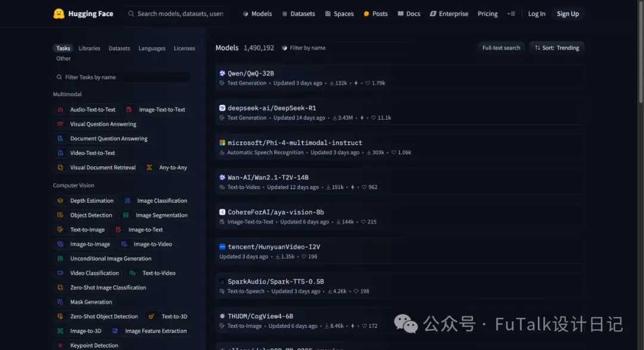644x350 pixels.
Task: Click the tencent avatar icon
Action: click(x=222, y=247)
